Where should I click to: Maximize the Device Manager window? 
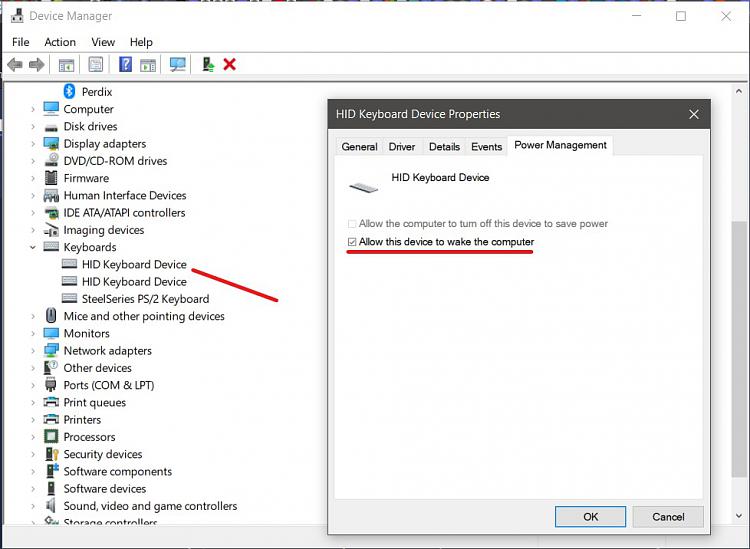681,16
